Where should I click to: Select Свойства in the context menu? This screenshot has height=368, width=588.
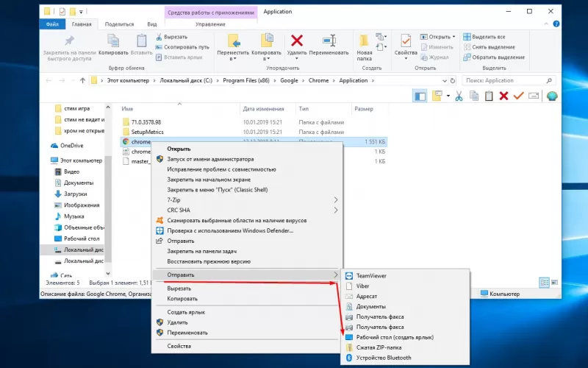pos(179,346)
